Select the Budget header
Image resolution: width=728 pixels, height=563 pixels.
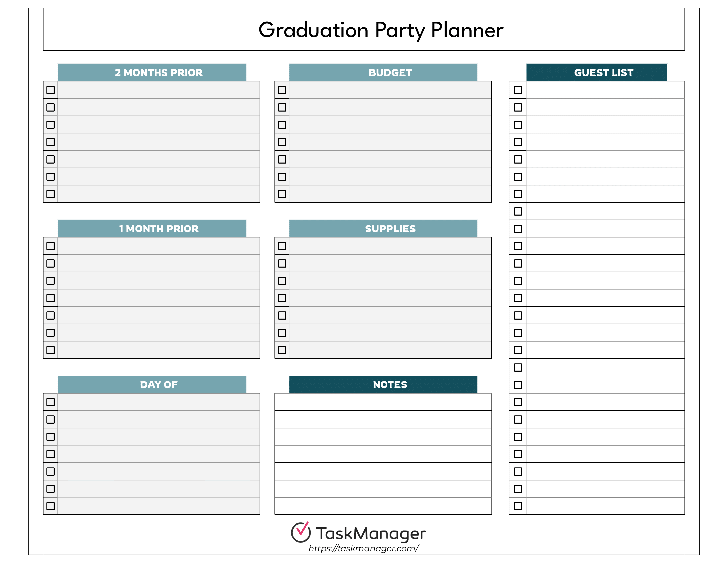(383, 73)
